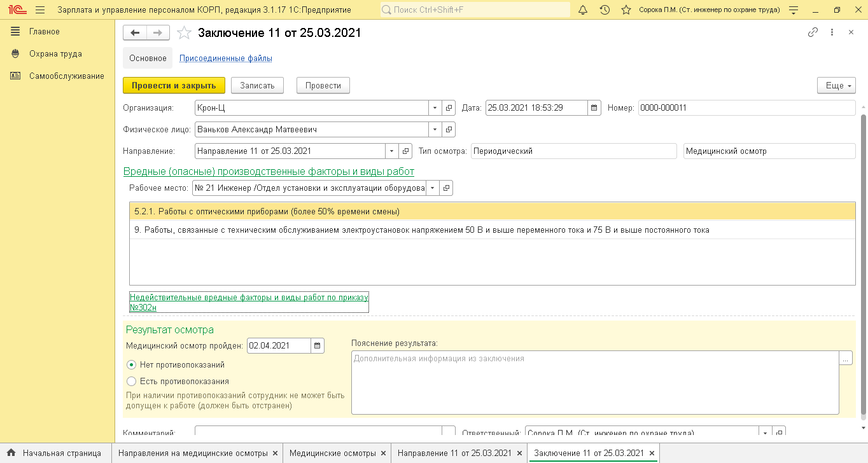Open the Еще dropdown menu
Screen dimensions: 868x463
click(x=836, y=86)
